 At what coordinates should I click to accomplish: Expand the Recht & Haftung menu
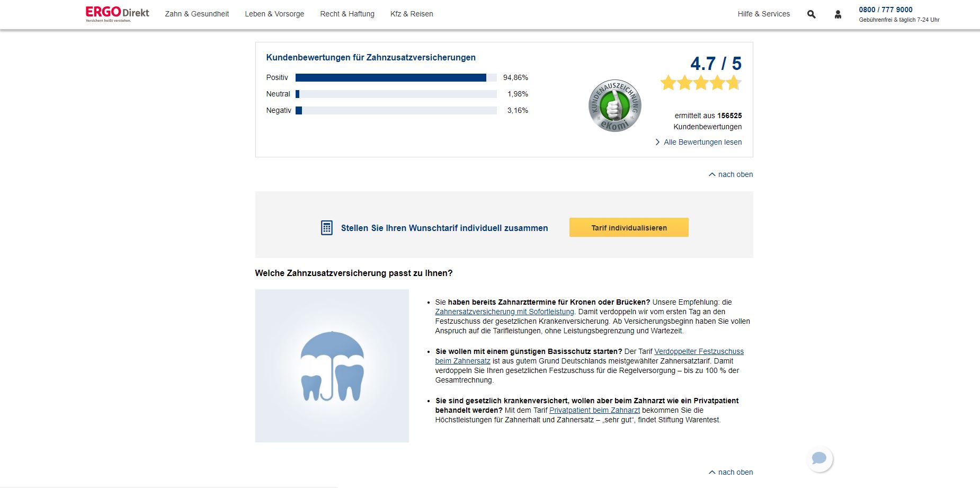347,14
